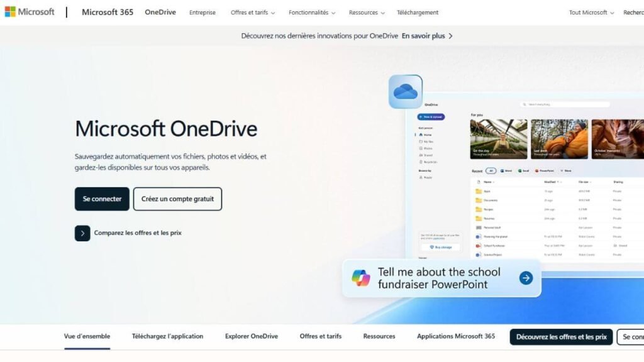The height and width of the screenshot is (362, 644).
Task: Open the Fonctionnalités dropdown
Action: click(x=311, y=13)
